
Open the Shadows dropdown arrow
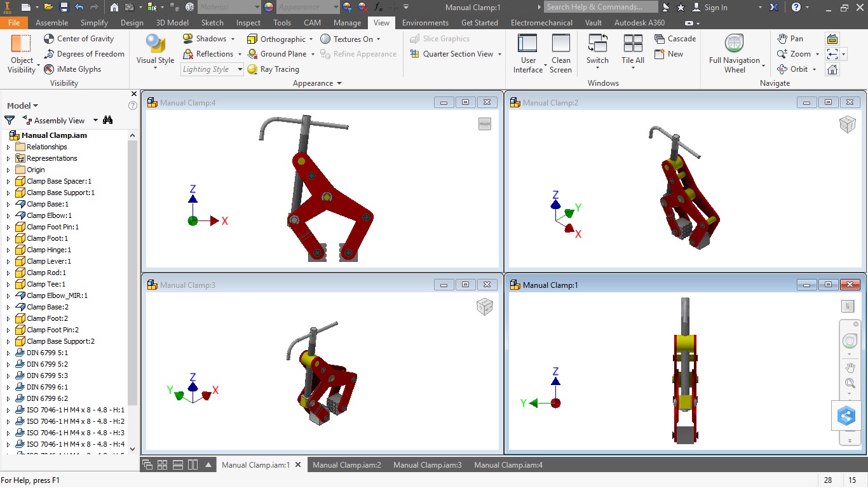point(232,39)
